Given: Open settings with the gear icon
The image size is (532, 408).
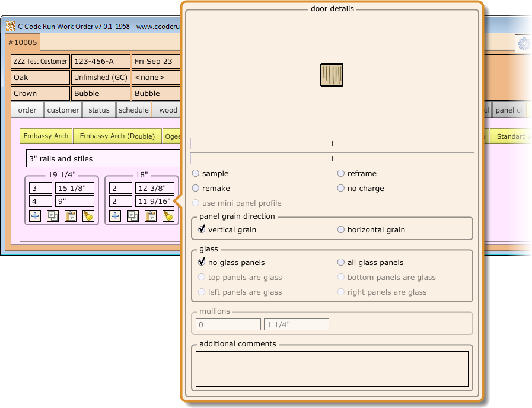Looking at the screenshot, I should click(524, 44).
